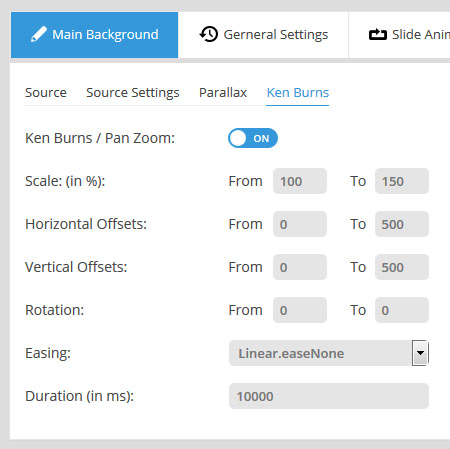Click the Scale To field showing 150
This screenshot has height=449, width=450.
[x=402, y=181]
